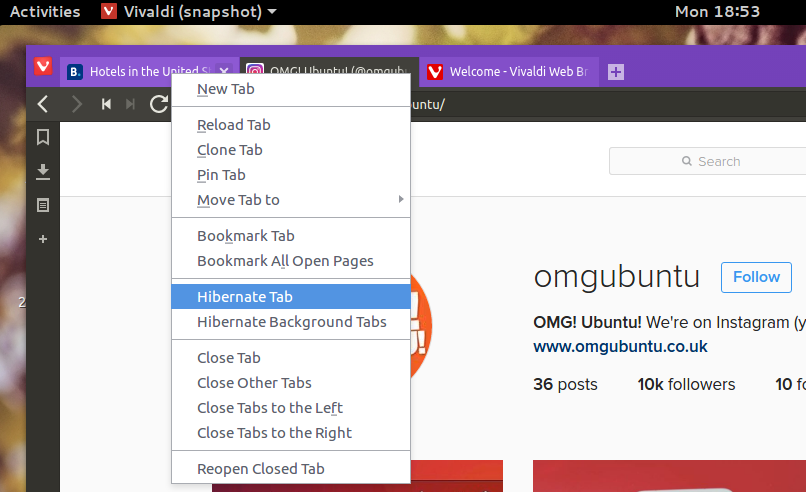This screenshot has width=806, height=492.
Task: Open Activities overview in top bar
Action: click(x=45, y=12)
